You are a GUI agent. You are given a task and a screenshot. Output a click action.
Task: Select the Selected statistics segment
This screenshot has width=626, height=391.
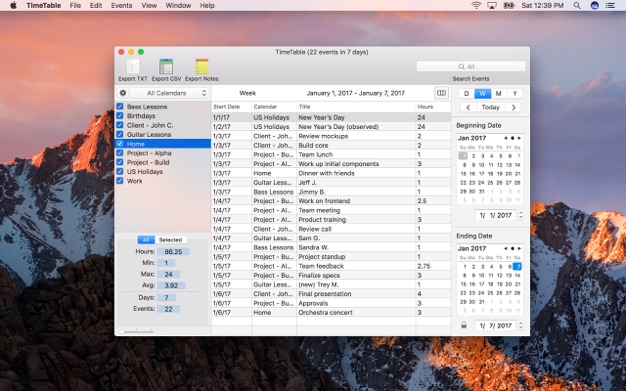pyautogui.click(x=170, y=240)
